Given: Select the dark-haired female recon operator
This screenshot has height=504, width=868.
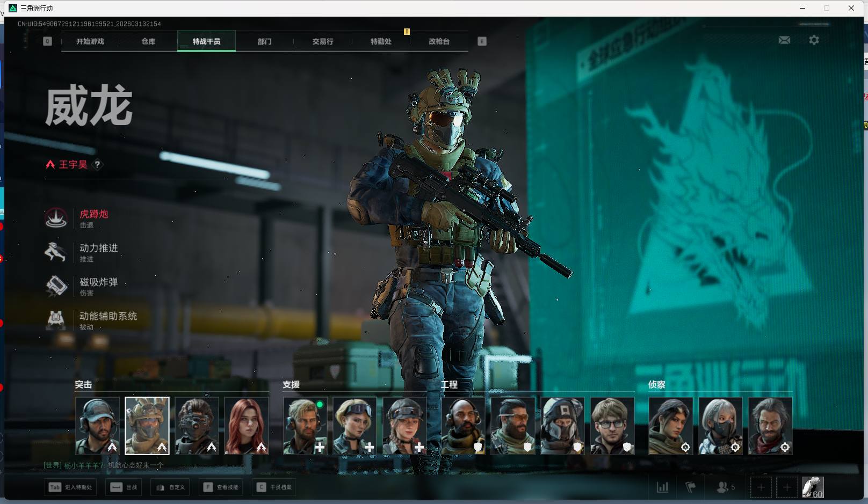Looking at the screenshot, I should (671, 426).
